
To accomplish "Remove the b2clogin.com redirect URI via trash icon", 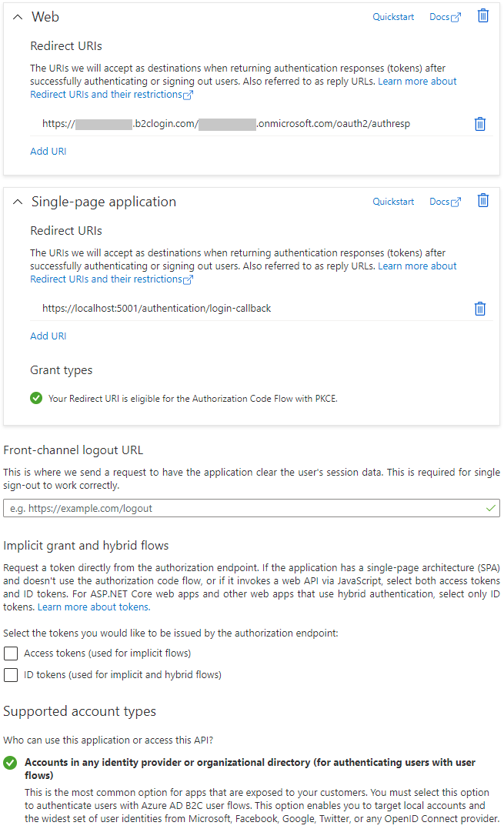I will [479, 124].
